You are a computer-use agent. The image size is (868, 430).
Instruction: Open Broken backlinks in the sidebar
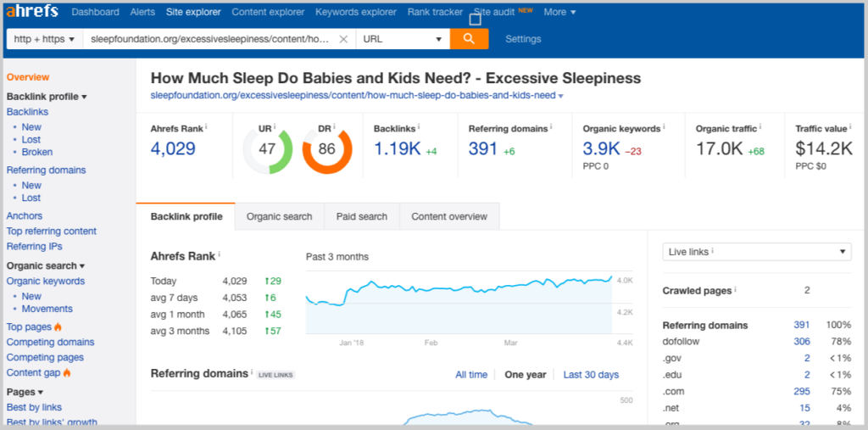coord(37,152)
